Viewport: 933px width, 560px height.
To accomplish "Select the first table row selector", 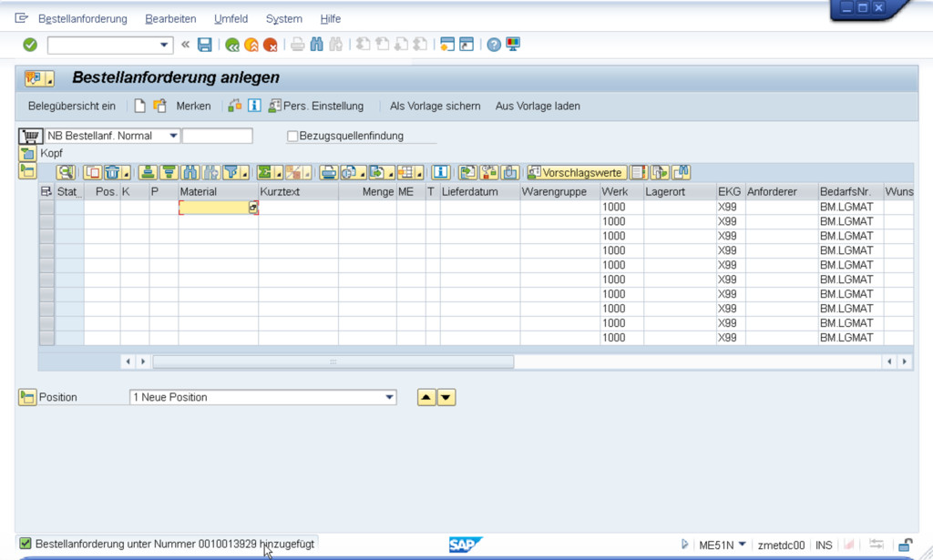I will click(x=46, y=208).
